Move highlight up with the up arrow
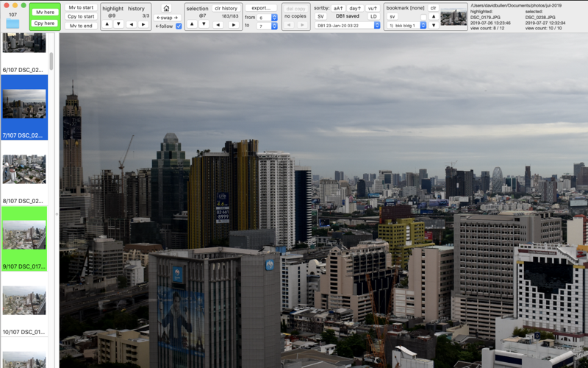Viewport: 588px width, 368px height. (x=107, y=24)
